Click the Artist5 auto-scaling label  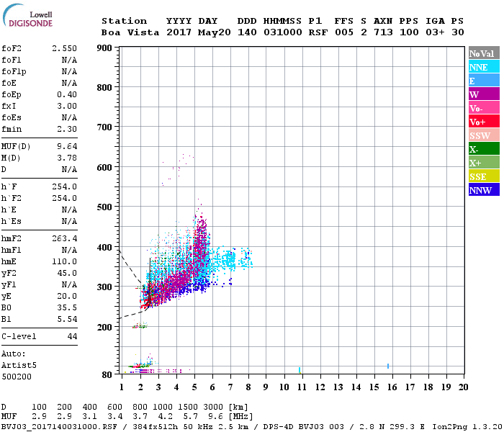pos(18,365)
